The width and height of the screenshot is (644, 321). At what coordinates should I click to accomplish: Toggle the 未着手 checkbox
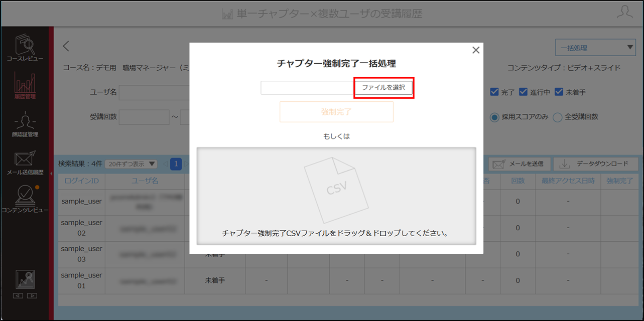(x=559, y=92)
